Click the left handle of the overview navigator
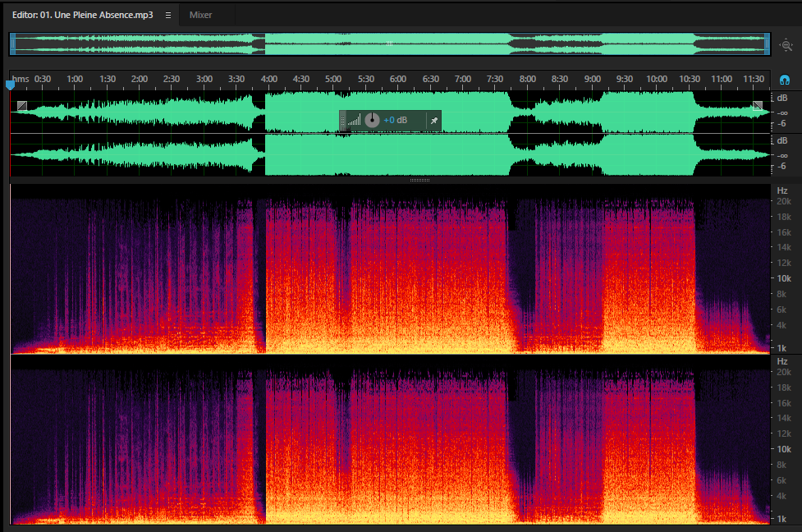The image size is (802, 532). coord(13,44)
